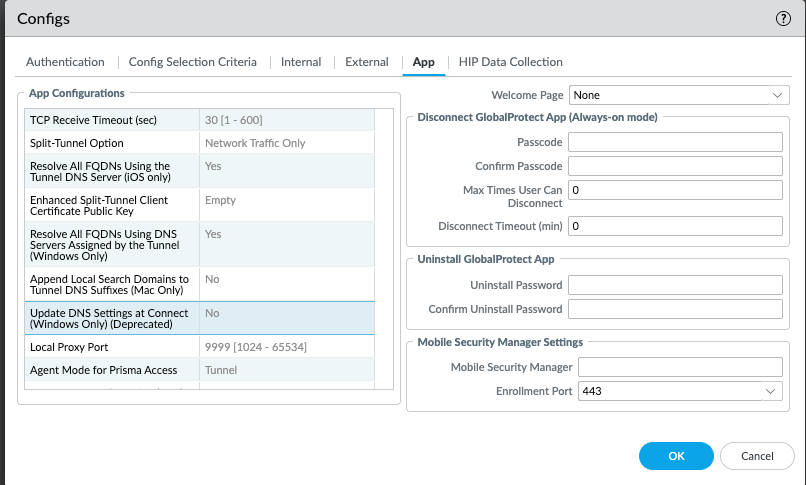Open the External tab
This screenshot has width=806, height=485.
click(x=367, y=62)
